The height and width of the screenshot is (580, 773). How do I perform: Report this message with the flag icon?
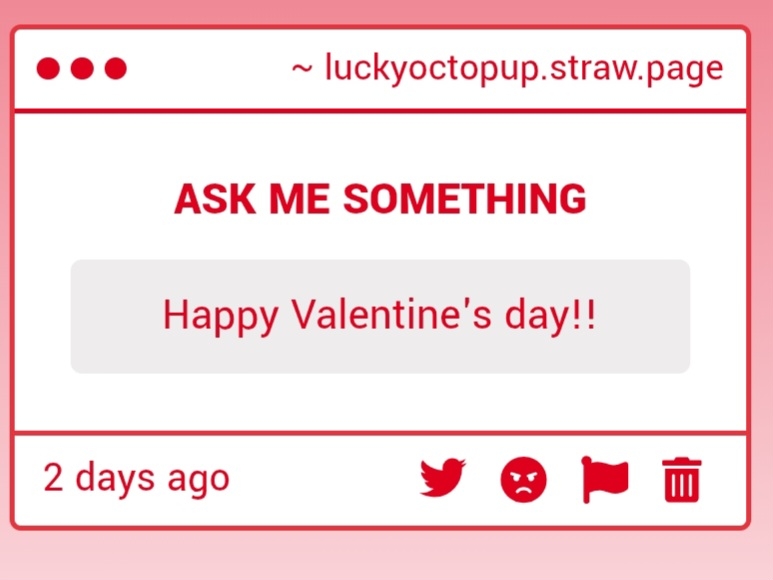[x=604, y=479]
